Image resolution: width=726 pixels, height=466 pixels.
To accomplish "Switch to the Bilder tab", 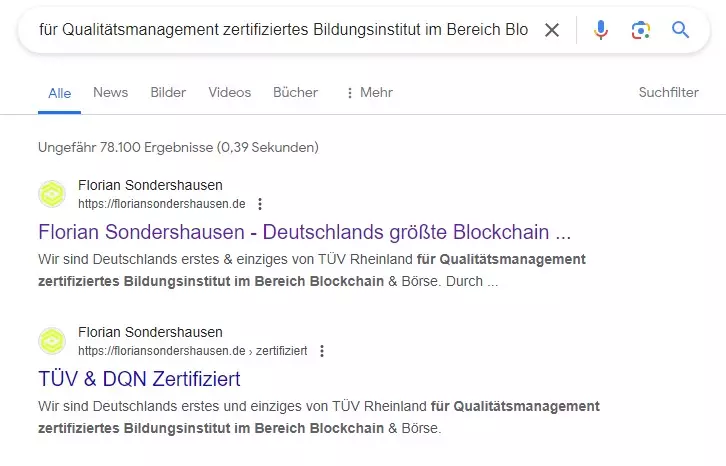I will tap(168, 92).
